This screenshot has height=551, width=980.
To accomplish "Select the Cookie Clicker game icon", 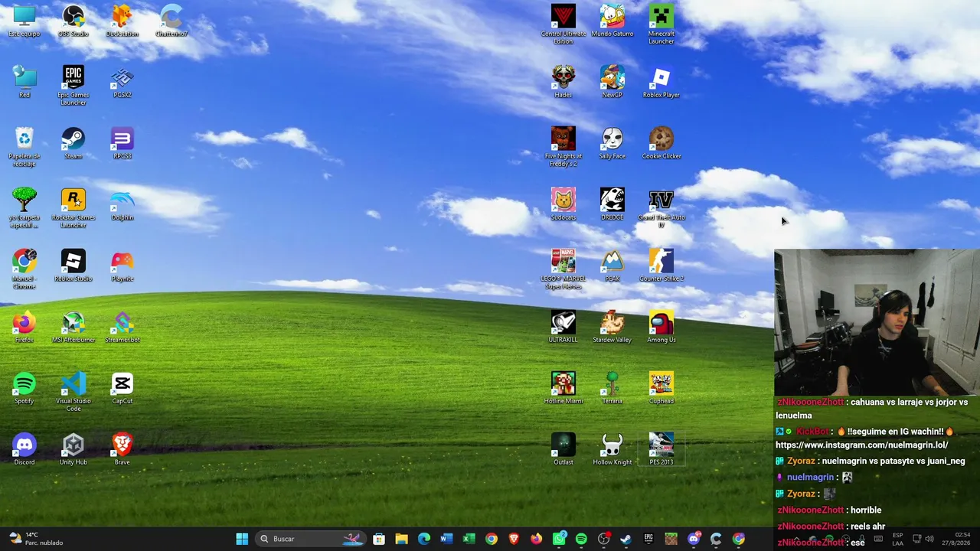I will coord(661,143).
